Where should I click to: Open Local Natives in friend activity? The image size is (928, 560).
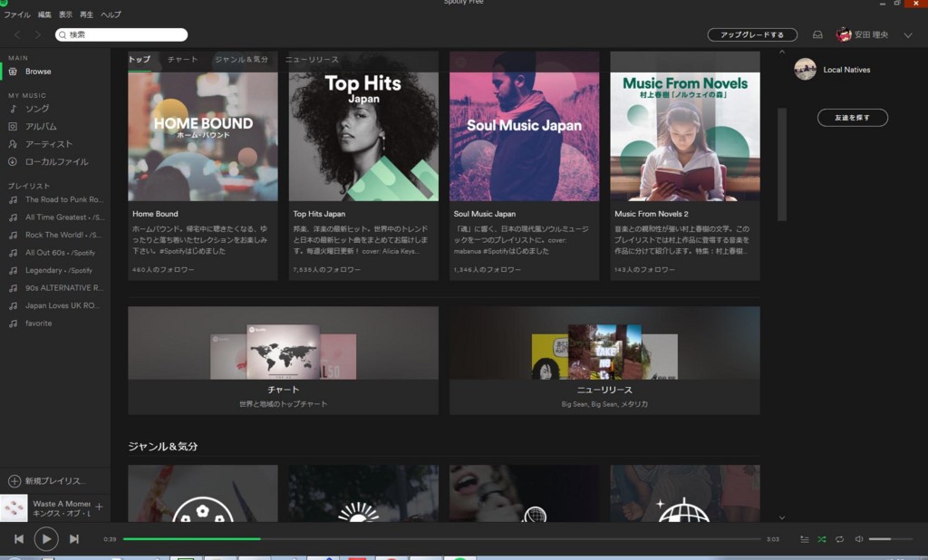[847, 70]
